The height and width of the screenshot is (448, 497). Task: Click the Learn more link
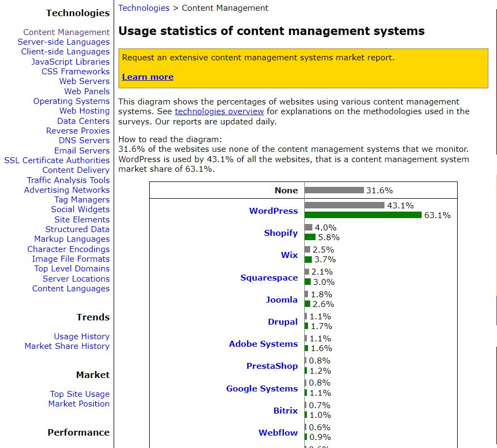point(148,77)
